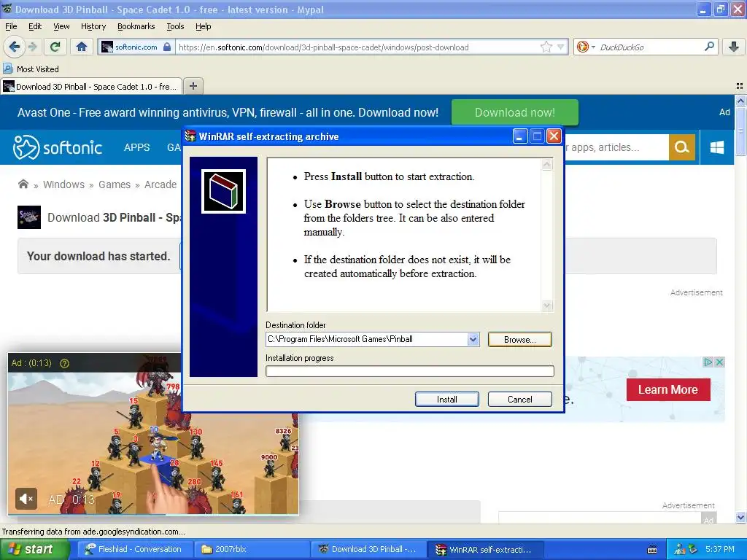Open the APPS section on Softonic
This screenshot has width=747, height=560.
click(136, 147)
